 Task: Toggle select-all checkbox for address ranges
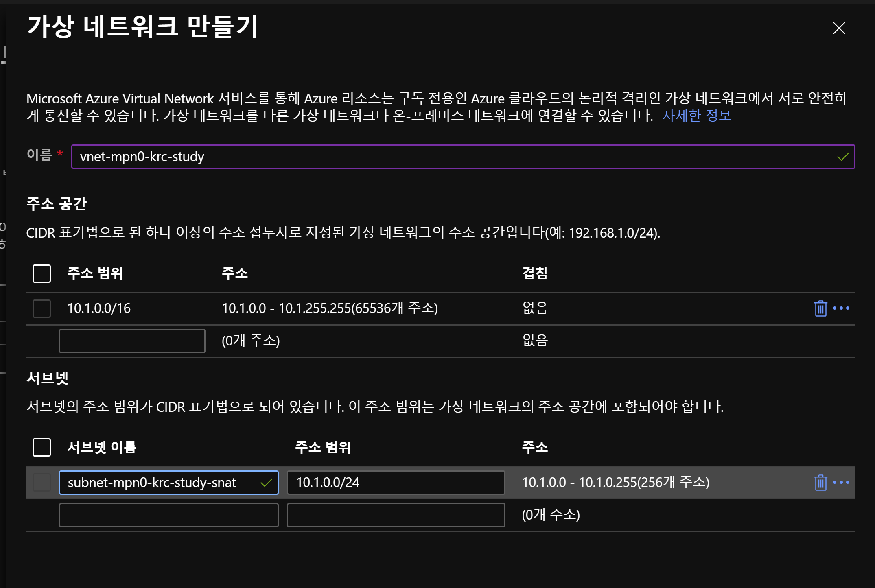pyautogui.click(x=42, y=273)
